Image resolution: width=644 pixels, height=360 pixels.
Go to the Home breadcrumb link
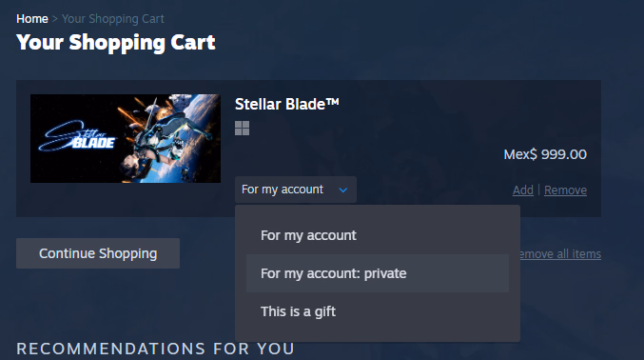click(32, 19)
